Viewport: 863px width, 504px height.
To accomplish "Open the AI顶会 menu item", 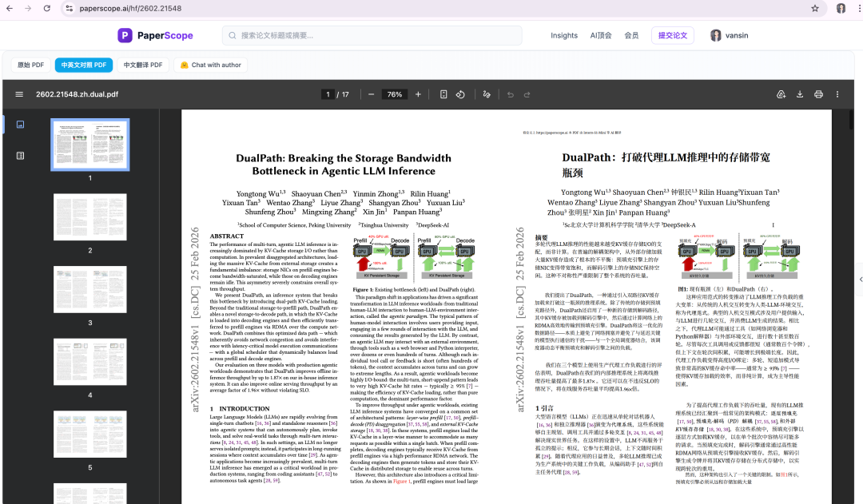I will pyautogui.click(x=600, y=35).
